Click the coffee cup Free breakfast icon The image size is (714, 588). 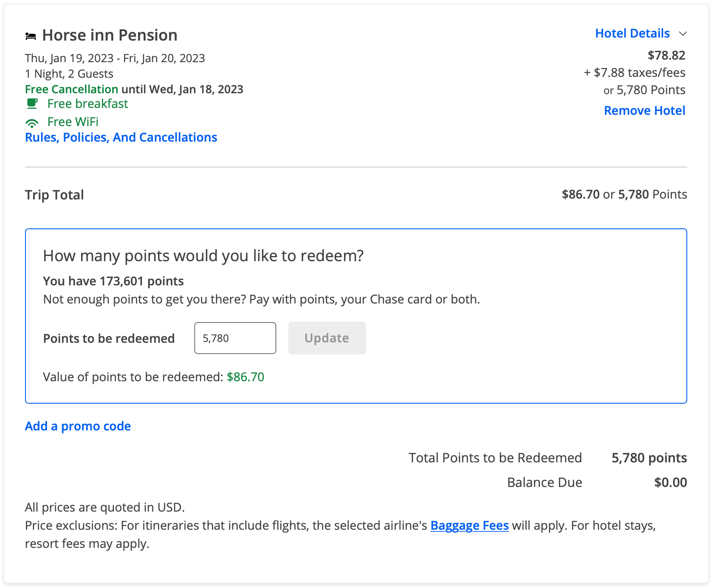[x=32, y=104]
